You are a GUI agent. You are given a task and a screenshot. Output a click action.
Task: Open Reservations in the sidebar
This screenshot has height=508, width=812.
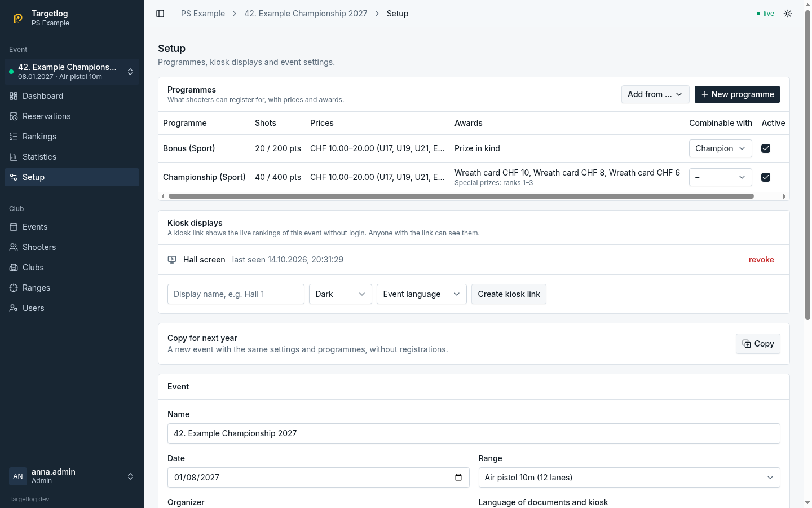coord(72,116)
